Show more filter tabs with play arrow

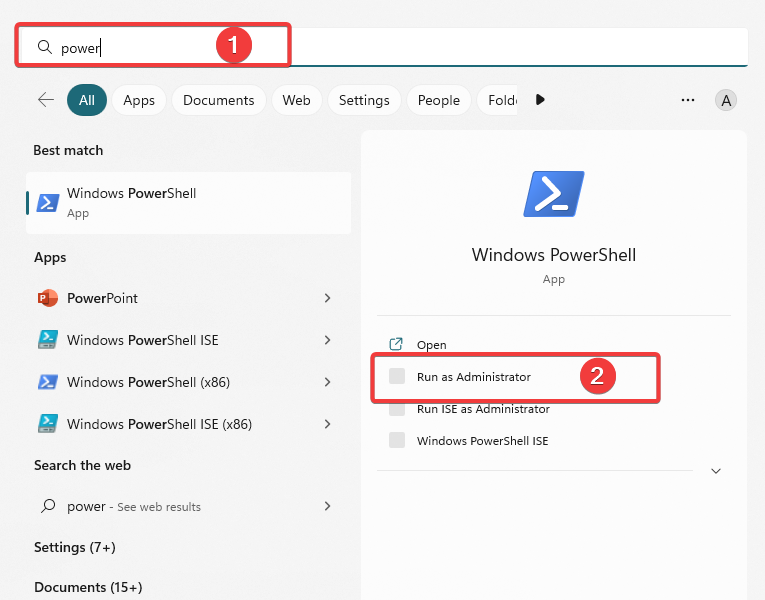[540, 100]
